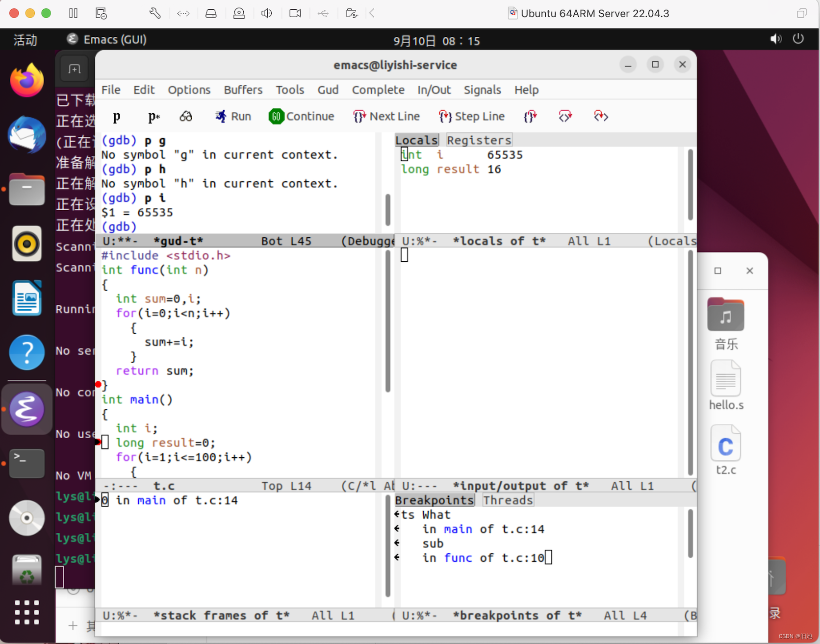This screenshot has width=820, height=644.
Task: Open the Help menu
Action: click(527, 90)
